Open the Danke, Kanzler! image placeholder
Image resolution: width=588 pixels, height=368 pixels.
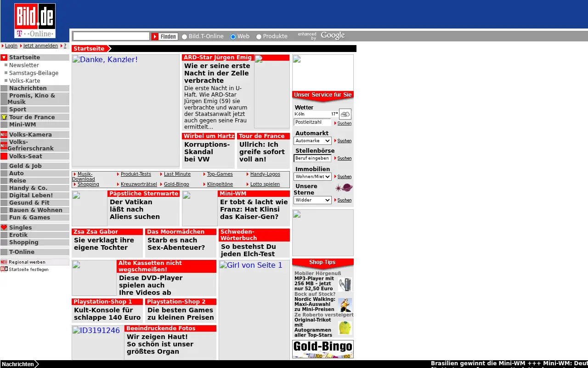click(x=125, y=110)
